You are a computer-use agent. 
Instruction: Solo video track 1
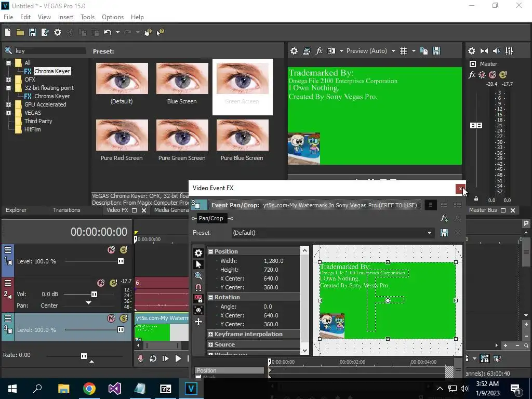124,250
